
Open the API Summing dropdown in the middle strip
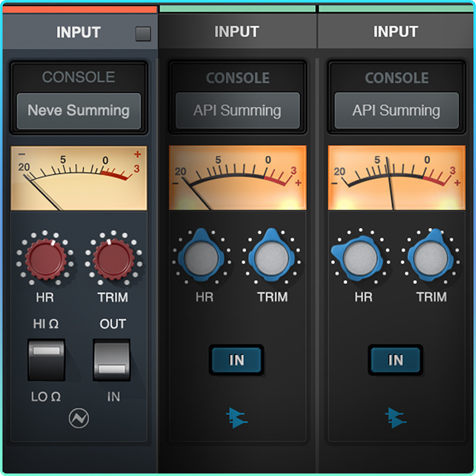pyautogui.click(x=237, y=111)
